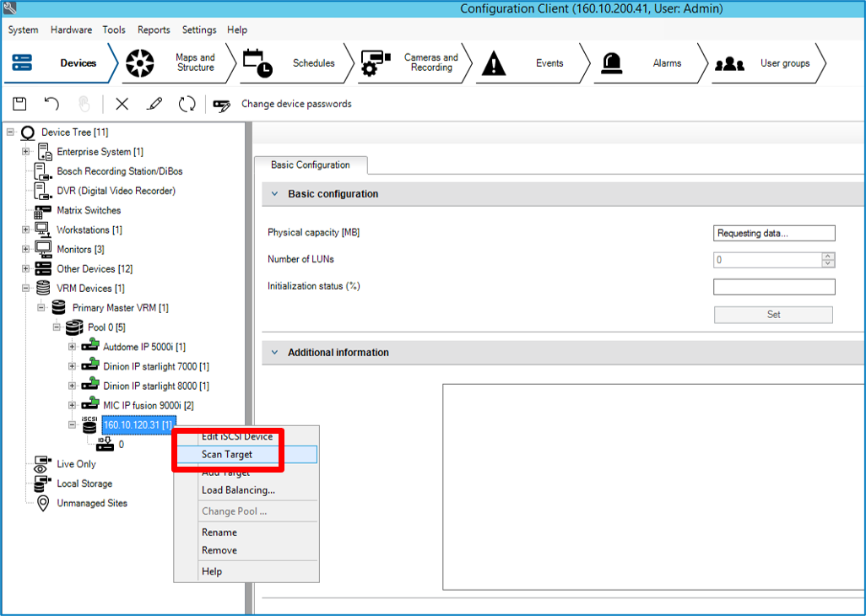
Task: Click the pencil Rename toolbar icon
Action: pyautogui.click(x=154, y=104)
